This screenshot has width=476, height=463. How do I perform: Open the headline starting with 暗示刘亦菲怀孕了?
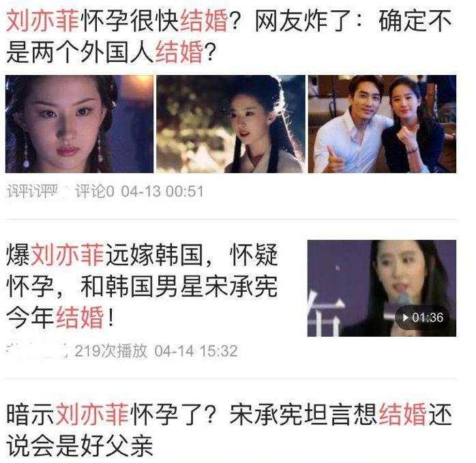pyautogui.click(x=229, y=430)
